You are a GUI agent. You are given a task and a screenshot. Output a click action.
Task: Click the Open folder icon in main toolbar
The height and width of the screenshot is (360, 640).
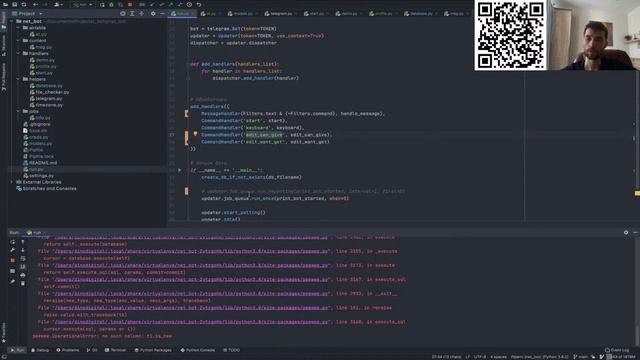pos(5,4)
